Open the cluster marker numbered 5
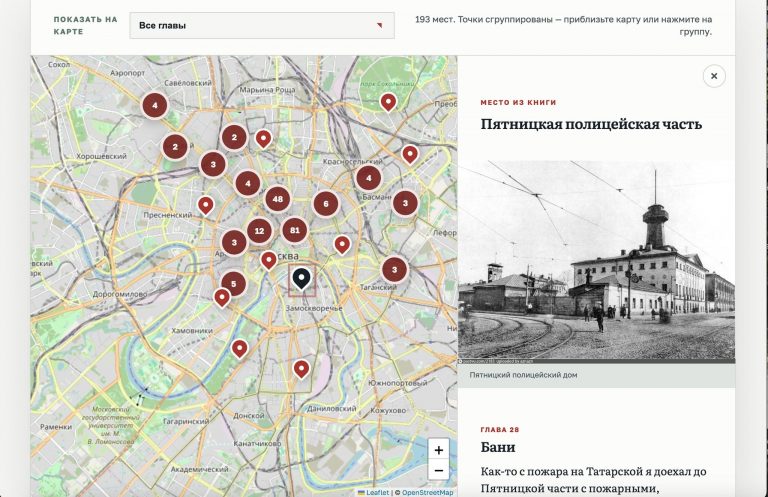Image resolution: width=768 pixels, height=497 pixels. pyautogui.click(x=234, y=284)
